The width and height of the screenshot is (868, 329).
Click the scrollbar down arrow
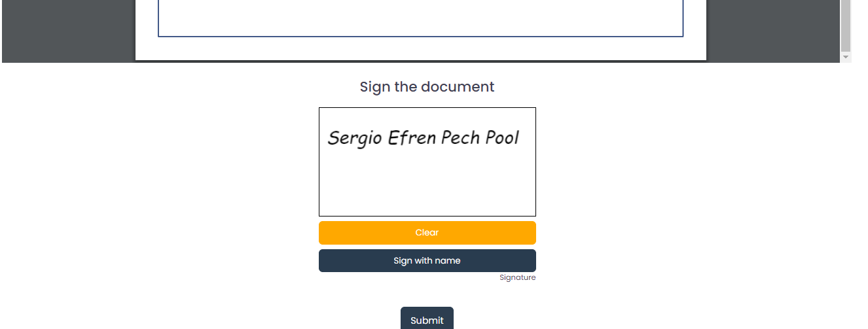pos(846,58)
